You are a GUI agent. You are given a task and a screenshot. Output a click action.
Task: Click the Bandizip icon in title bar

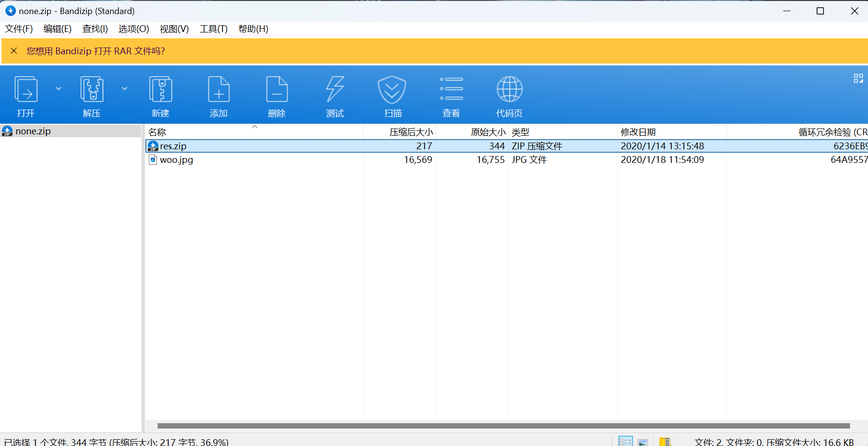(10, 11)
